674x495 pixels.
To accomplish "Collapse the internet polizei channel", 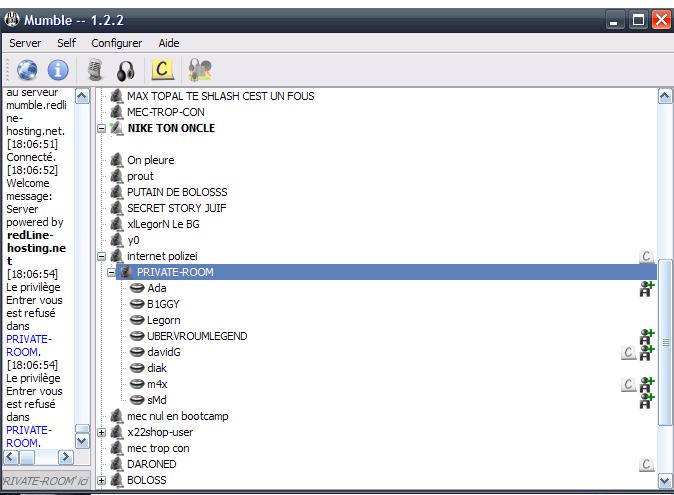I will point(102,256).
